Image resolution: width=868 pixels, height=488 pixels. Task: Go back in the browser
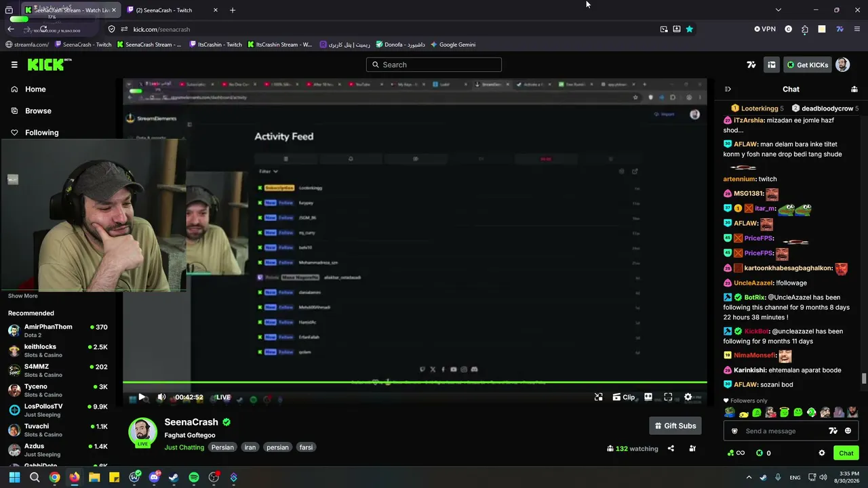(x=11, y=29)
